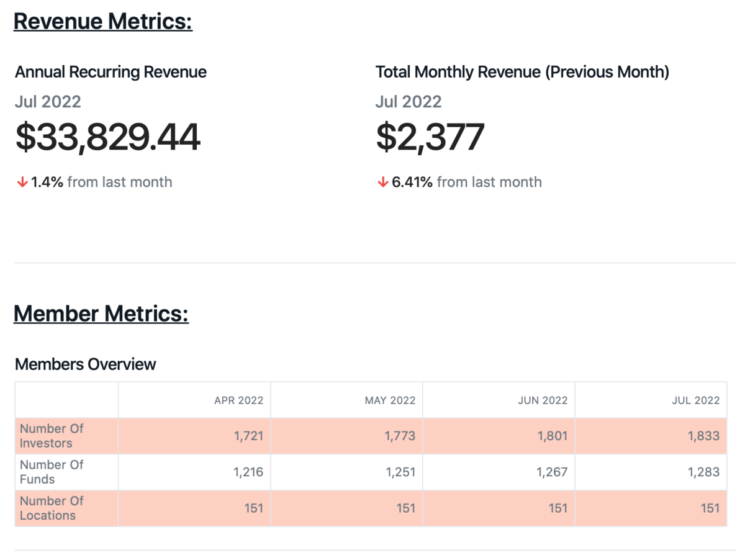
Task: Click the APR 2022 column header
Action: [238, 400]
